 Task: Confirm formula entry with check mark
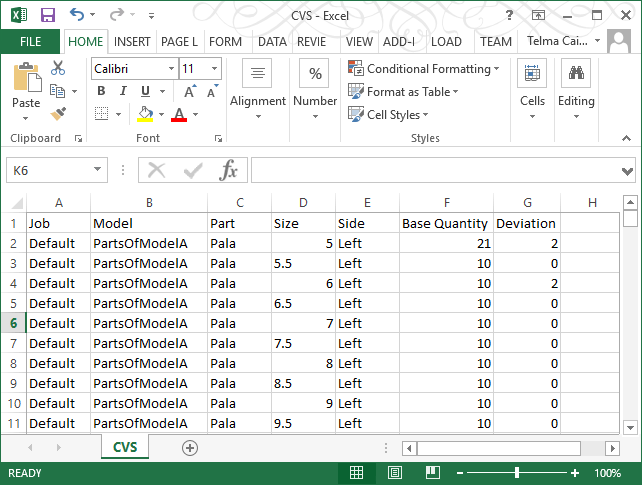[x=193, y=170]
